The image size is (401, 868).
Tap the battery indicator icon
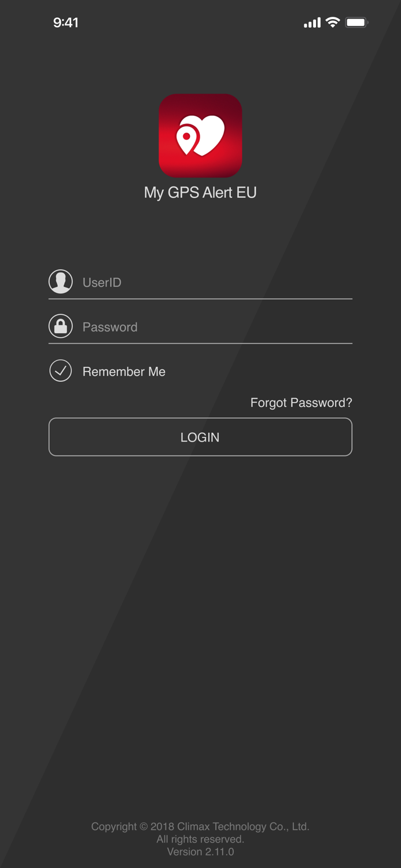click(356, 23)
